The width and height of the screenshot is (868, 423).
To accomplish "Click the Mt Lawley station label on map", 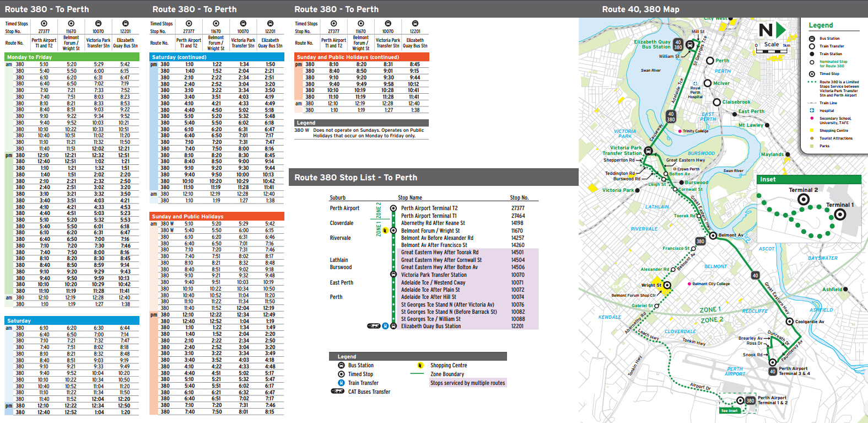I will click(x=751, y=125).
